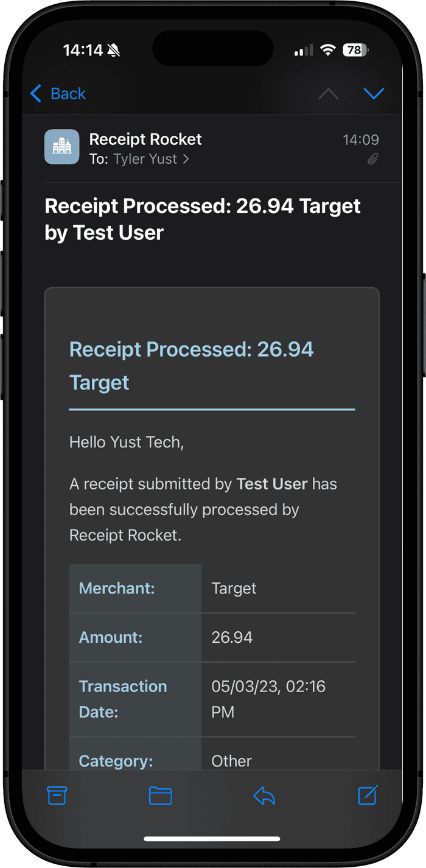Screen dimensions: 426x868
Task: Archive this email
Action: pyautogui.click(x=57, y=796)
